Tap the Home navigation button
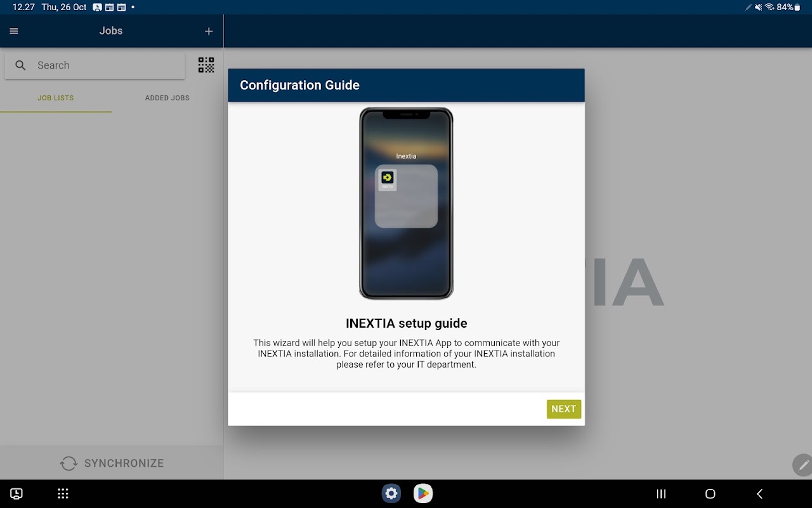 (710, 493)
